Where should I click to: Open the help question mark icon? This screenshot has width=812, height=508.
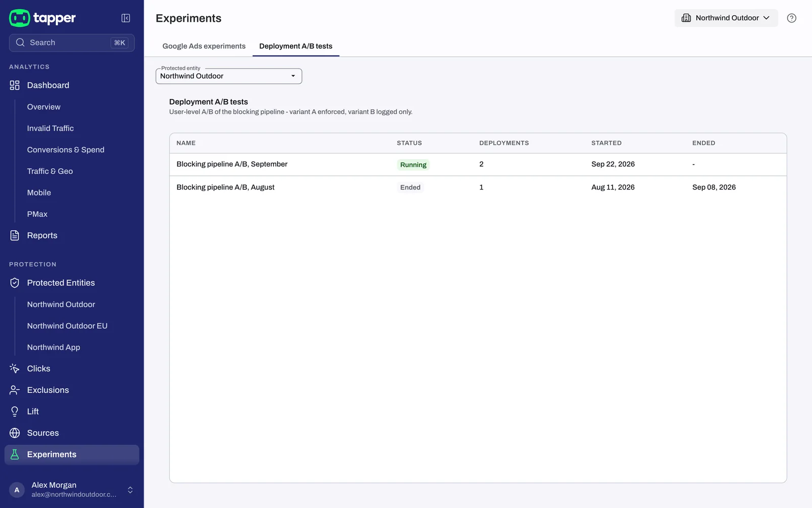pos(791,18)
